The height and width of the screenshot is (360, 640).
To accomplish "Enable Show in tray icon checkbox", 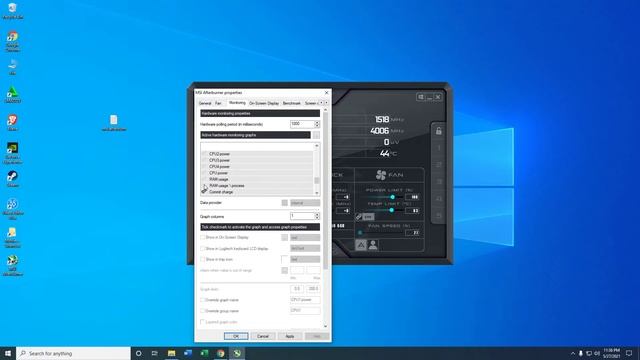I will (x=202, y=259).
